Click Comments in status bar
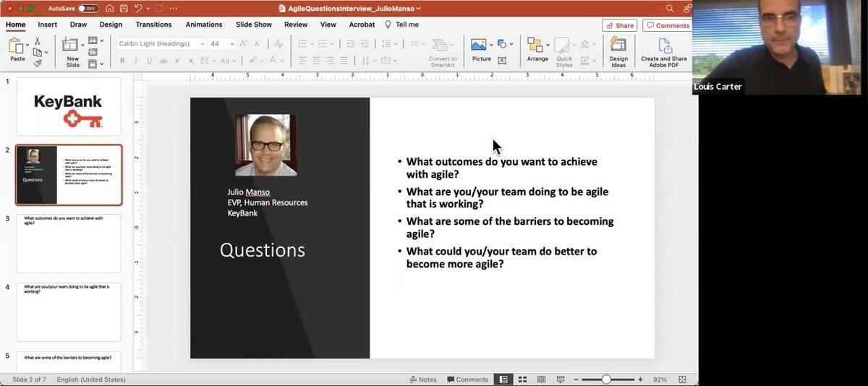The width and height of the screenshot is (868, 386). pos(468,379)
